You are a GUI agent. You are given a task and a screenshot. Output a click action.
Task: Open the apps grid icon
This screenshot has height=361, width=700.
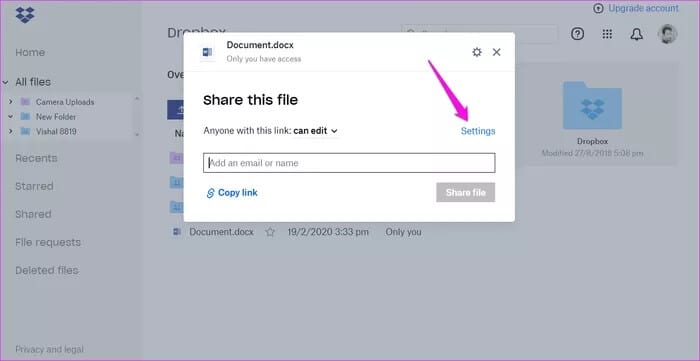point(607,34)
